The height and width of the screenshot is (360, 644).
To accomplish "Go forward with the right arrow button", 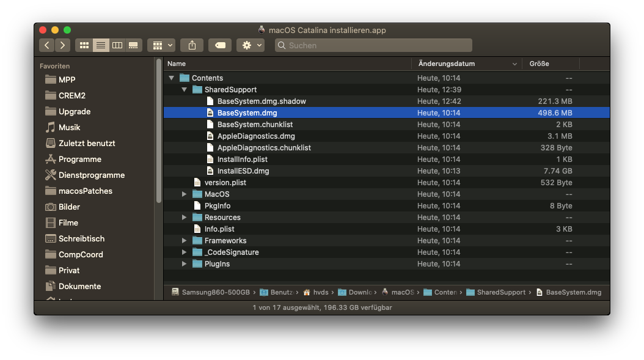I will click(x=62, y=45).
